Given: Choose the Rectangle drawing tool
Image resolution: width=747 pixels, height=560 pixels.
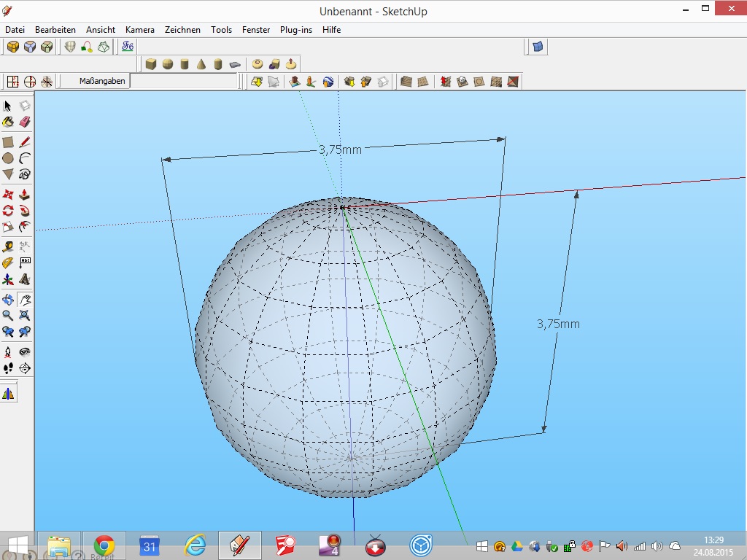Looking at the screenshot, I should [x=8, y=142].
